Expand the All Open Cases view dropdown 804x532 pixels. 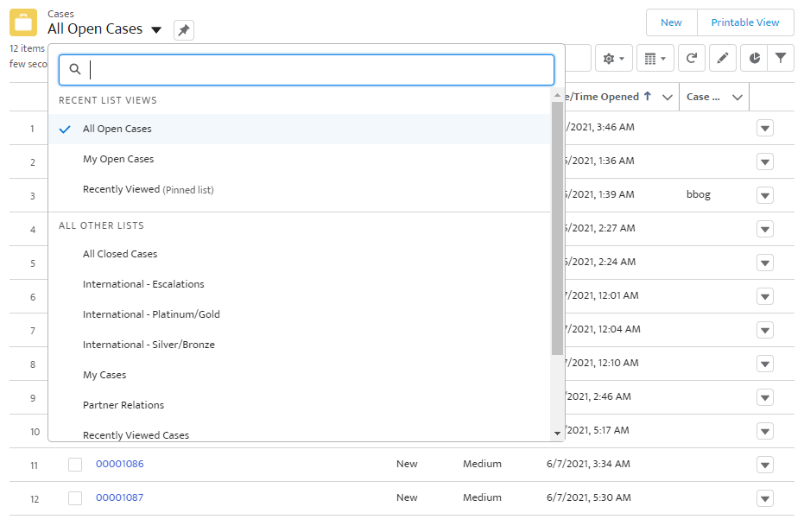pyautogui.click(x=156, y=29)
